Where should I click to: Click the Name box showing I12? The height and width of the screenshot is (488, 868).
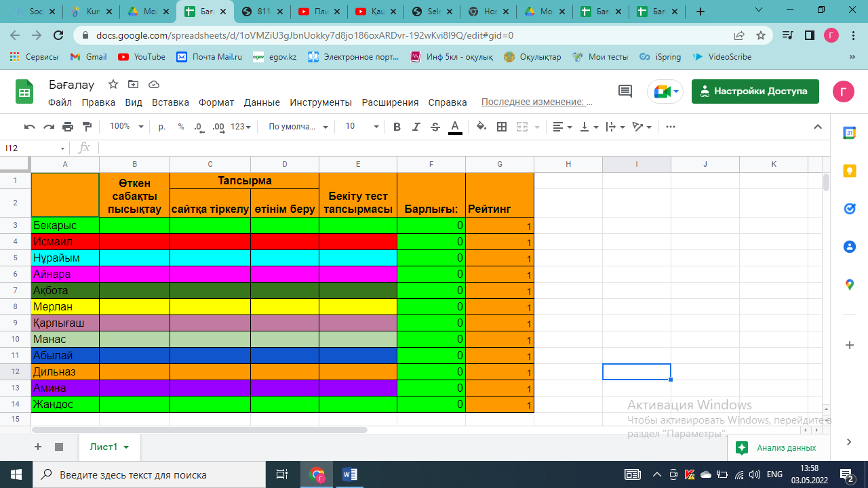click(35, 148)
